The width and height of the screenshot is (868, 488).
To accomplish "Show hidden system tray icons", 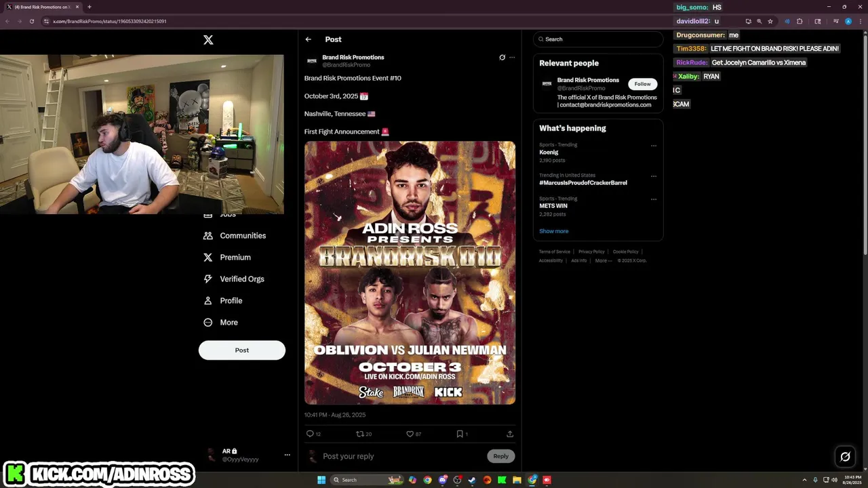I will [x=805, y=480].
